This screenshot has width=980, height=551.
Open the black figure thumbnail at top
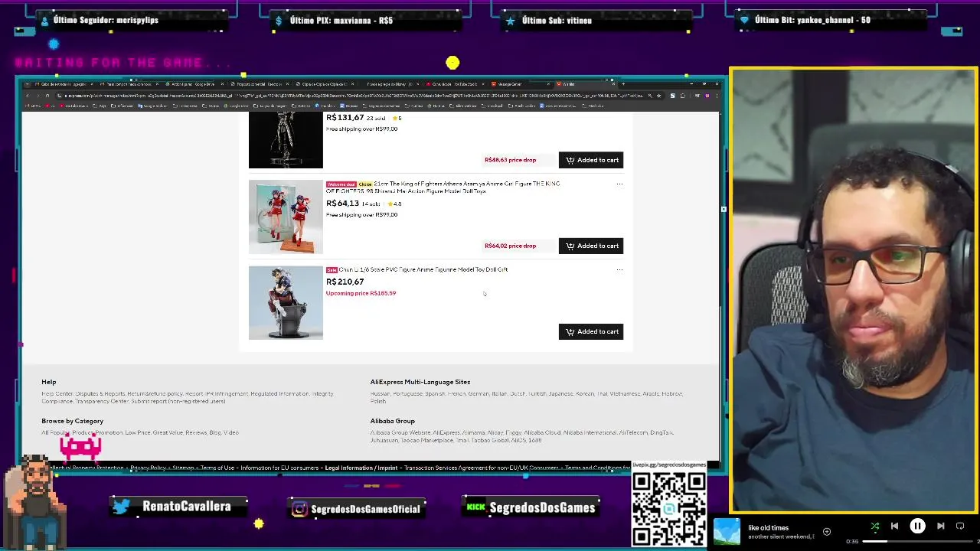pos(286,140)
